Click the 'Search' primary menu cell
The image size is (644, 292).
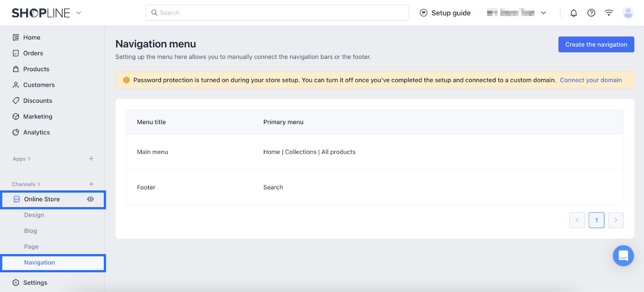pos(273,187)
